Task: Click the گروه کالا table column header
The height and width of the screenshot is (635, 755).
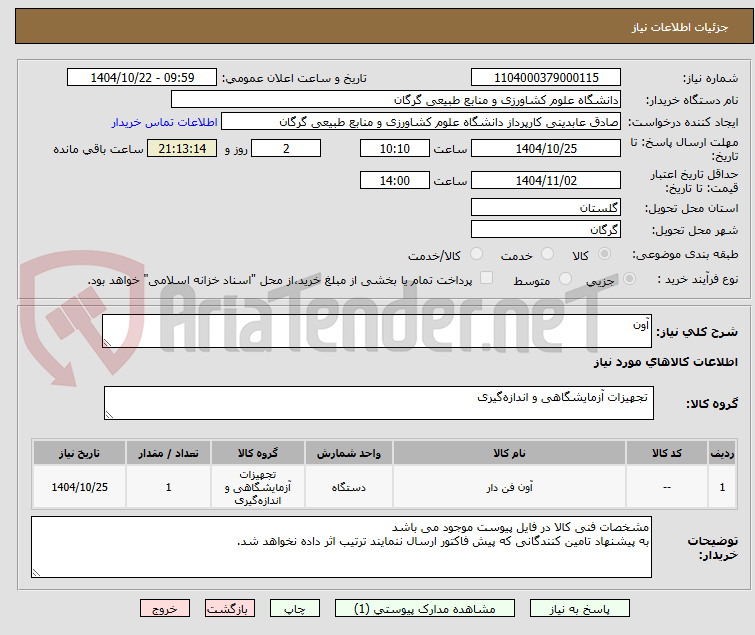Action: 258,453
